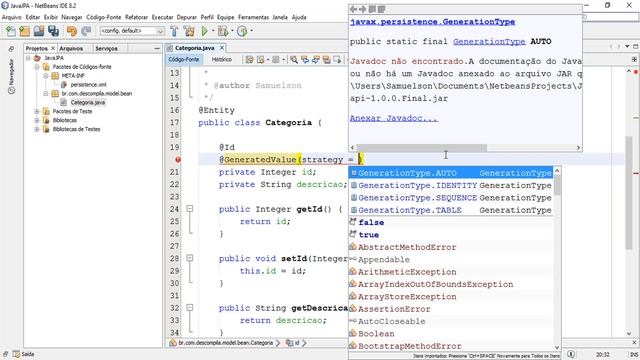Collapse the getId method fold

point(189,209)
